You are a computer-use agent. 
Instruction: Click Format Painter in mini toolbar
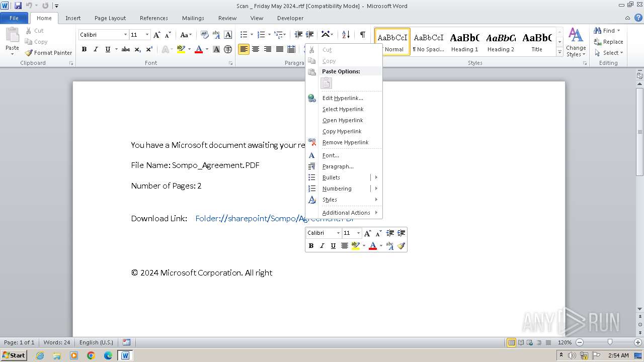click(401, 246)
